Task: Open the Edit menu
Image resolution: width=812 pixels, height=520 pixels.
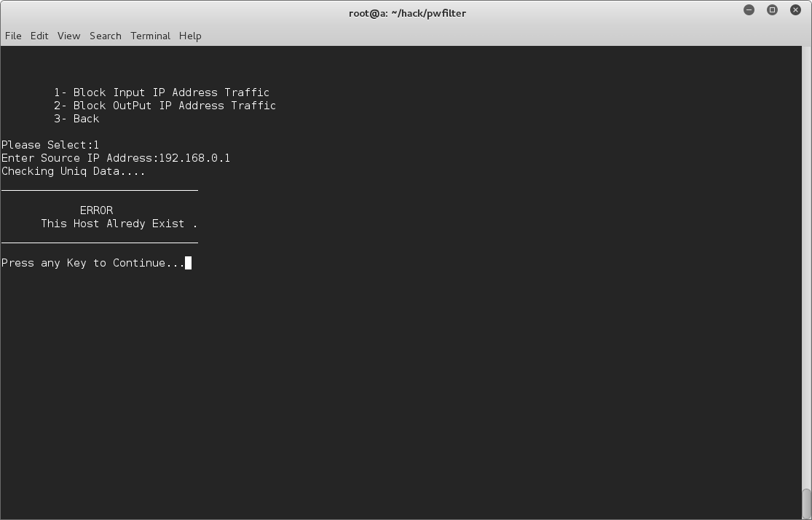Action: [x=39, y=35]
